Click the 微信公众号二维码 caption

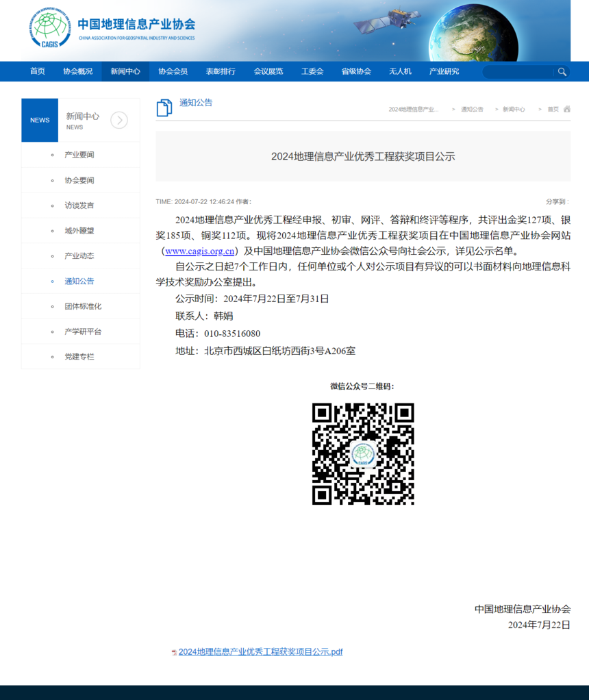tap(362, 386)
